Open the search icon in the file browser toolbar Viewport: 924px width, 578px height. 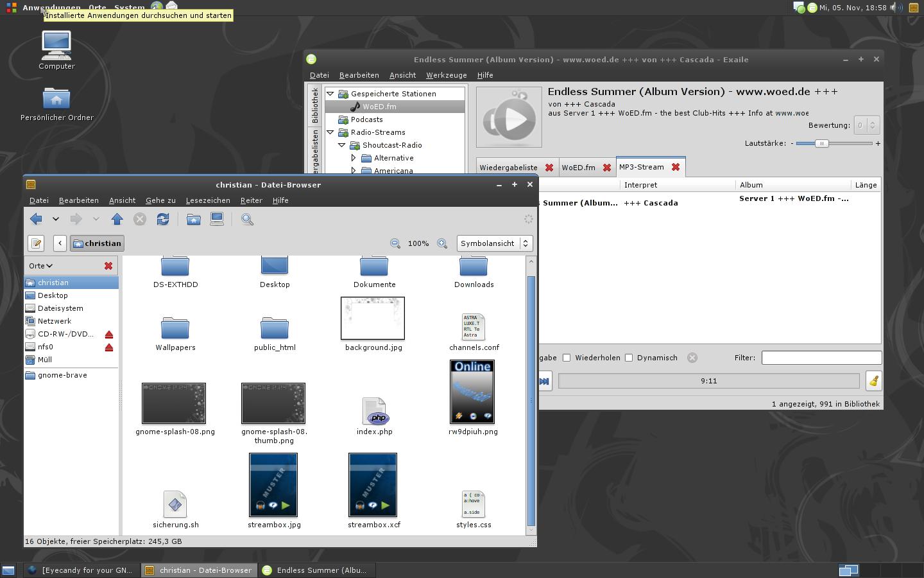(x=247, y=219)
